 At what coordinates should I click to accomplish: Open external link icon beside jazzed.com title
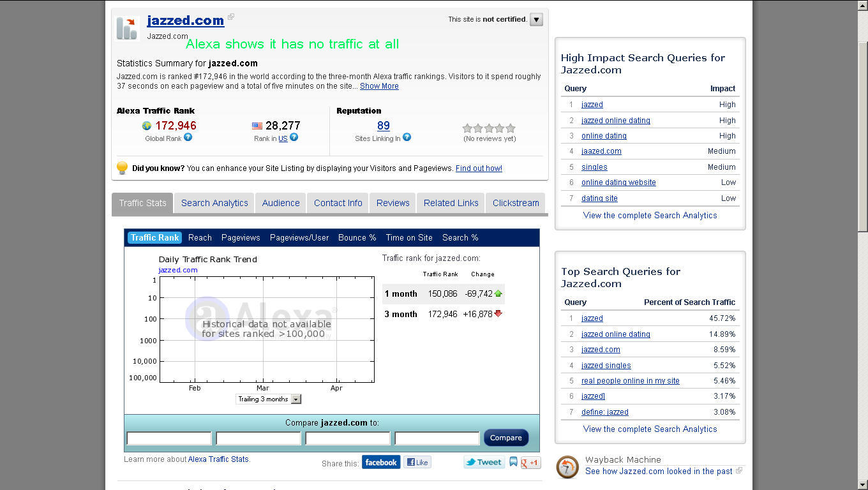pyautogui.click(x=231, y=17)
